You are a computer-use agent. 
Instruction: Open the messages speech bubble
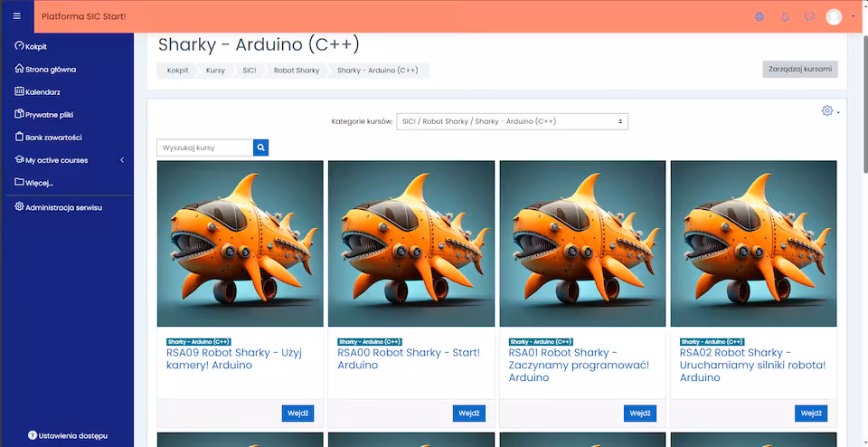tap(809, 16)
